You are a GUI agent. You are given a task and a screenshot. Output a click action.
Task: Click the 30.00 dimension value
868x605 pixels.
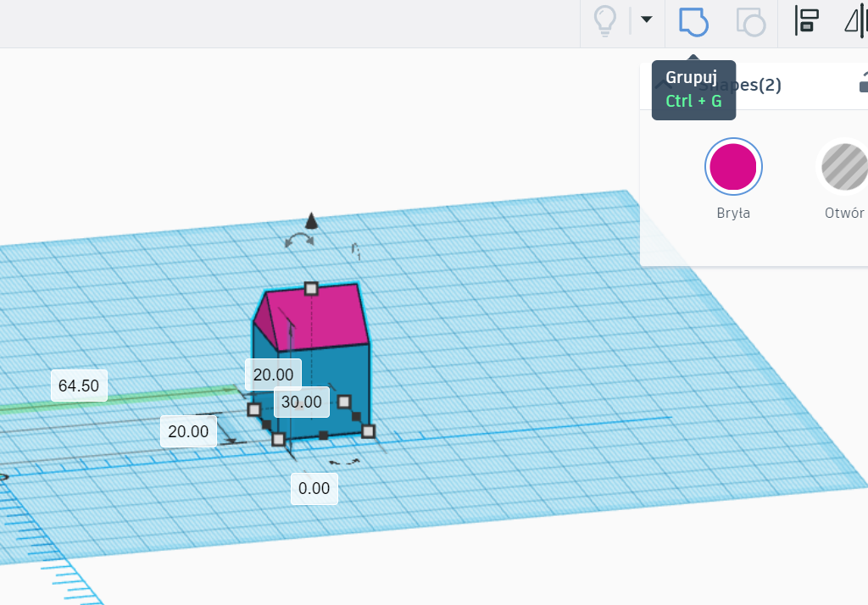(x=301, y=402)
